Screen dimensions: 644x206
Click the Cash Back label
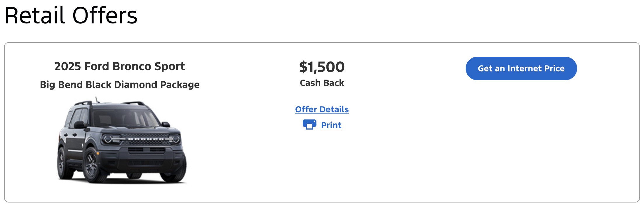click(322, 83)
